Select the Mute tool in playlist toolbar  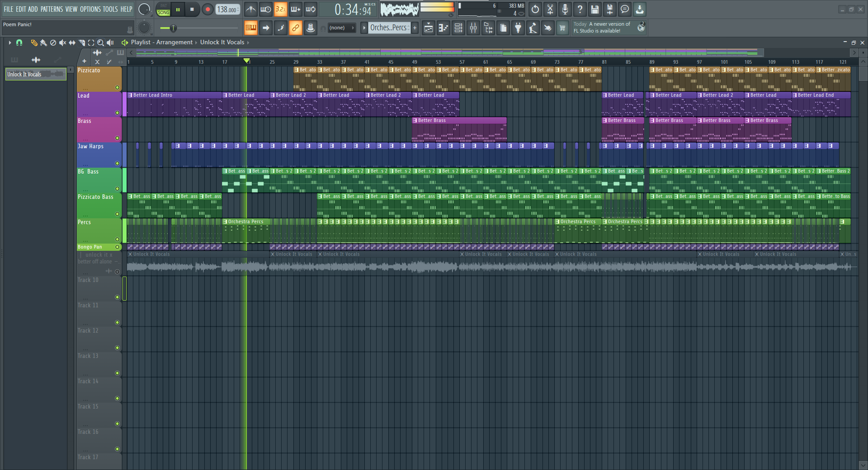(62, 42)
